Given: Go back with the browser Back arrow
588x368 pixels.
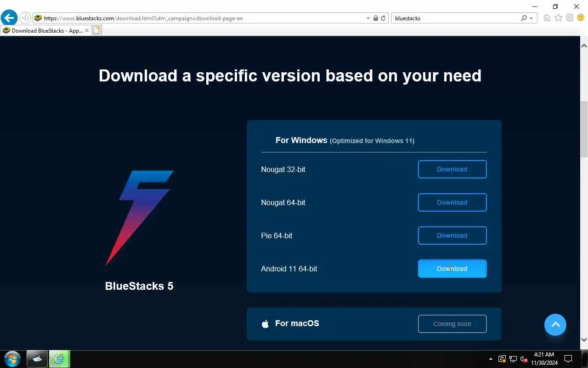Looking at the screenshot, I should (x=9, y=18).
